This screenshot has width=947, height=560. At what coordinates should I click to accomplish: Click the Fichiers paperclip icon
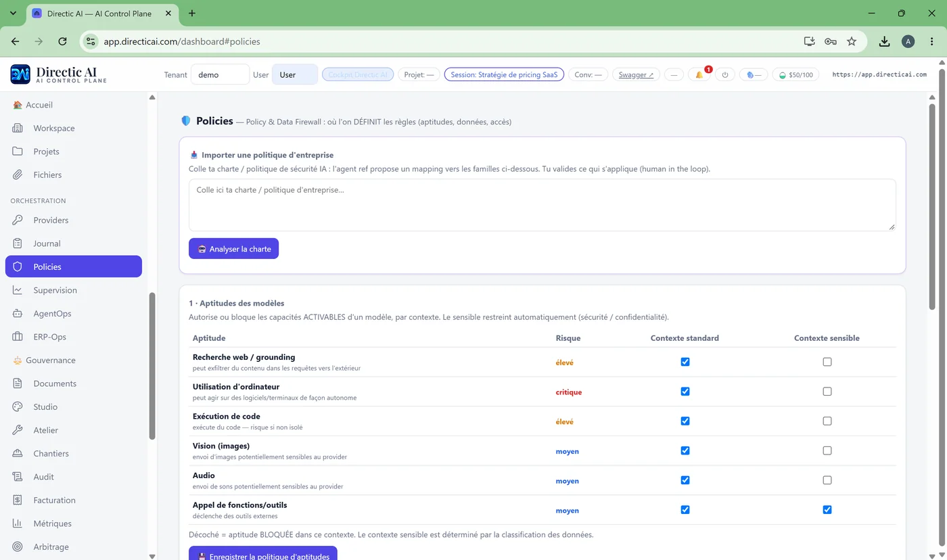coord(18,174)
